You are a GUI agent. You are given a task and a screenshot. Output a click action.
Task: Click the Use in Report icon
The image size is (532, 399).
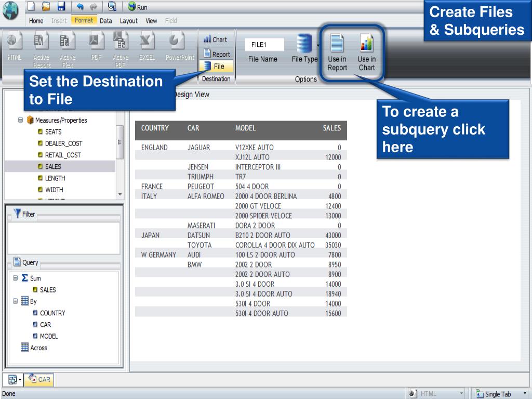tap(337, 52)
